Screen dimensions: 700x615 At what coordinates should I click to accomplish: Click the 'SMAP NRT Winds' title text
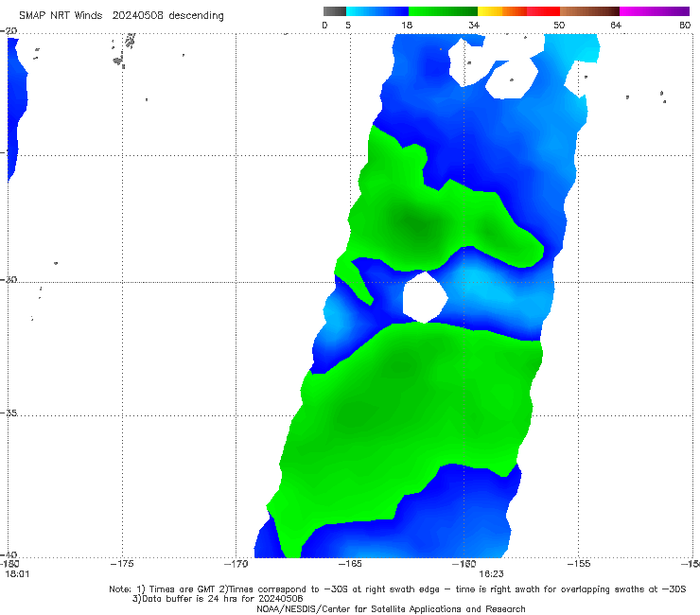(x=61, y=15)
